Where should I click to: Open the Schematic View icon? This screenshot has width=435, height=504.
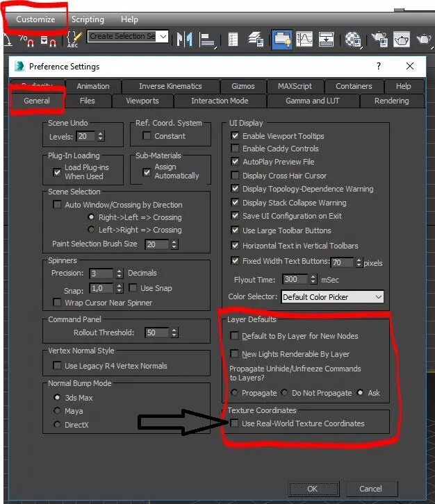click(x=326, y=40)
